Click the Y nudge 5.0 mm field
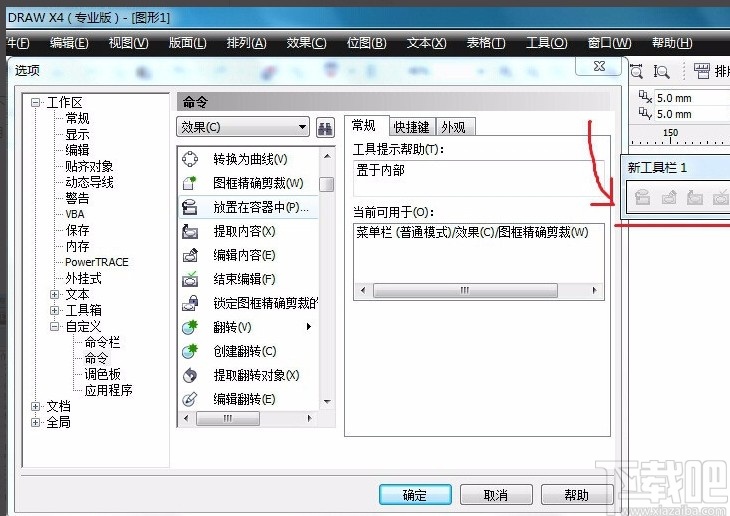The height and width of the screenshot is (516, 730). (691, 114)
